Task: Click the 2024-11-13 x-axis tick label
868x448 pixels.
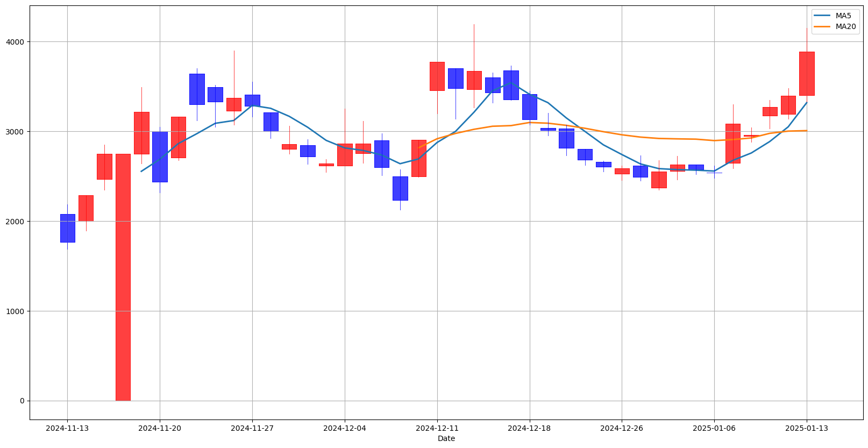Action: tap(67, 428)
